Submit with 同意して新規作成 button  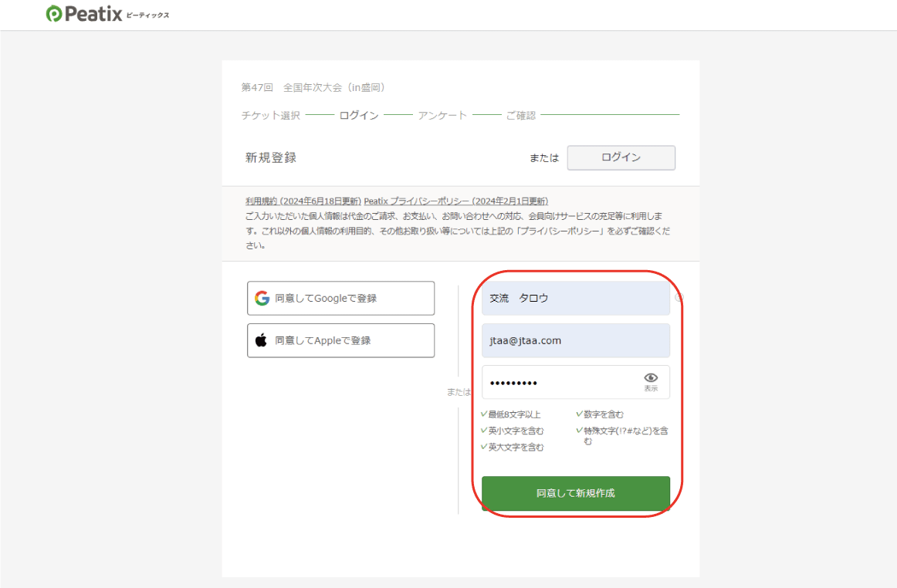click(x=576, y=493)
